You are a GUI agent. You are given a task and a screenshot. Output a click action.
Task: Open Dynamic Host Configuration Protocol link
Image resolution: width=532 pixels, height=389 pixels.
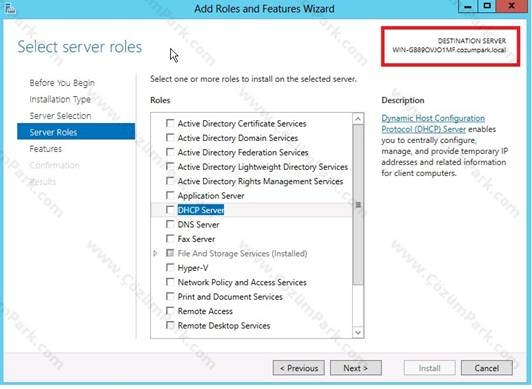point(433,123)
